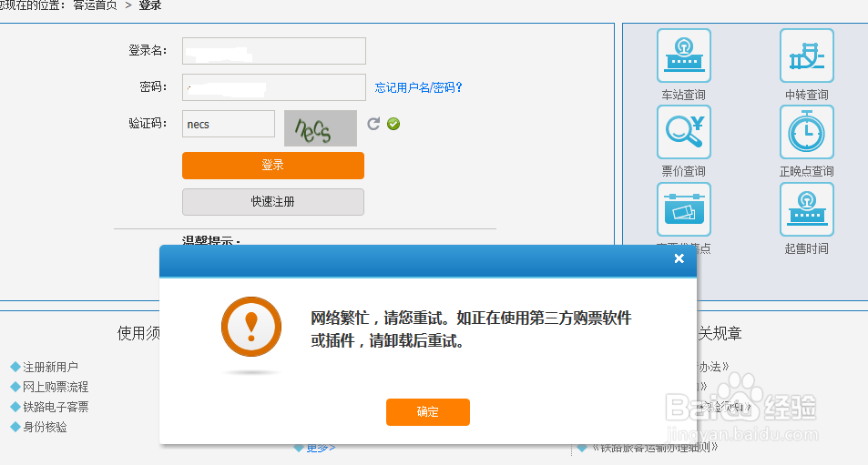Click the green checkmark validation icon

tap(393, 124)
